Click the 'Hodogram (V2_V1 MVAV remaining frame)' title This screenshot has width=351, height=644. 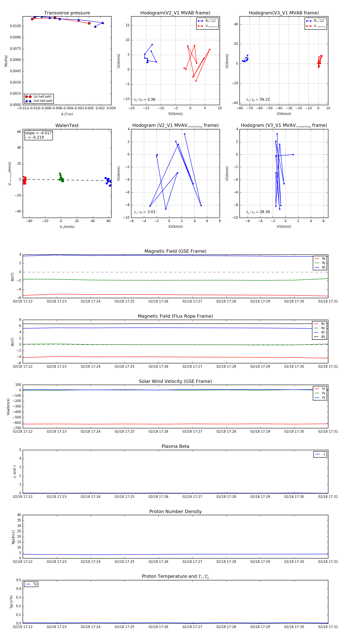tap(175, 125)
